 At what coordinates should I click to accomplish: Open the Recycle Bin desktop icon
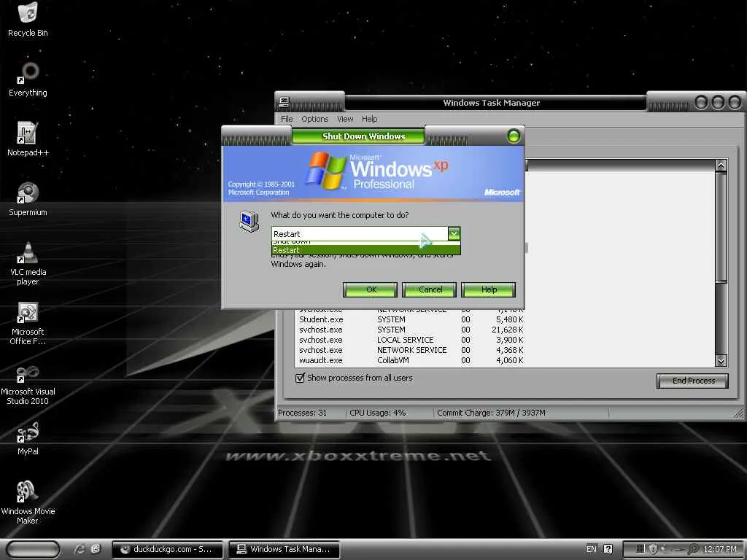pyautogui.click(x=28, y=19)
